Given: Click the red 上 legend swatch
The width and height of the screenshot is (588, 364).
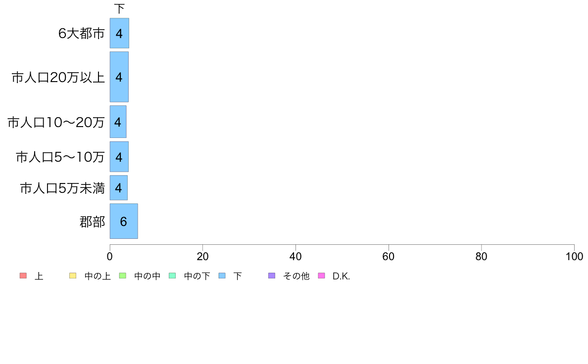Looking at the screenshot, I should [x=23, y=275].
